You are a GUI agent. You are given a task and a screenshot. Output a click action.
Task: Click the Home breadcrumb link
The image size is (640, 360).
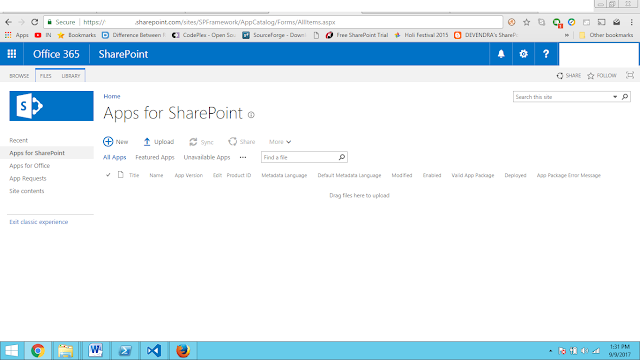pyautogui.click(x=112, y=96)
